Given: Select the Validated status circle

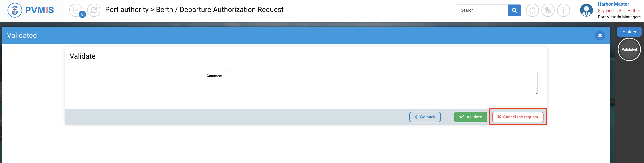Looking at the screenshot, I should click(x=629, y=49).
